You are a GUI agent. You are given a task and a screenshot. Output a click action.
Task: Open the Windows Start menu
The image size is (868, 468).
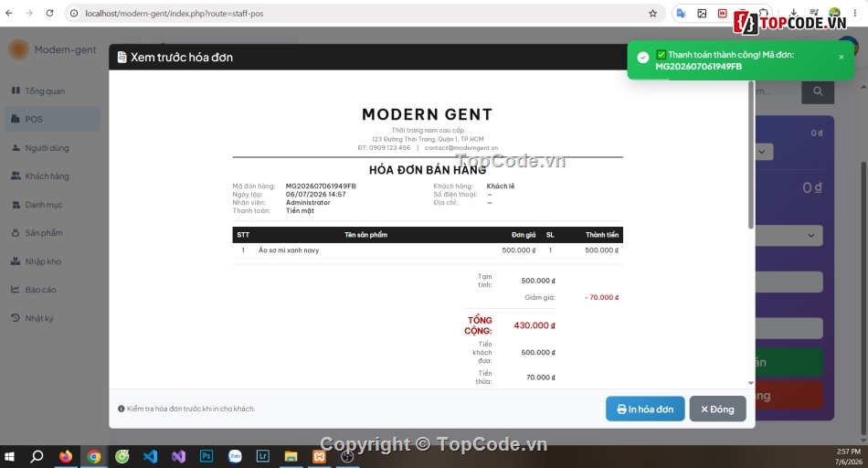tap(9, 456)
